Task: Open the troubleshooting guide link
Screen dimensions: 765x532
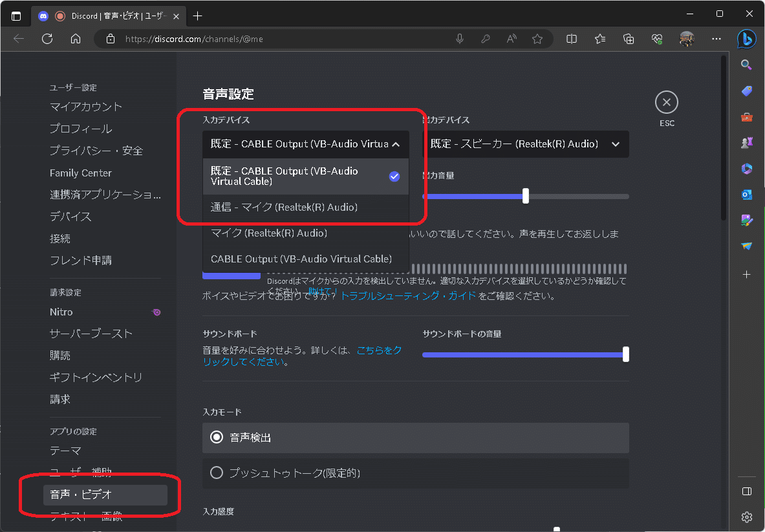Action: (408, 296)
